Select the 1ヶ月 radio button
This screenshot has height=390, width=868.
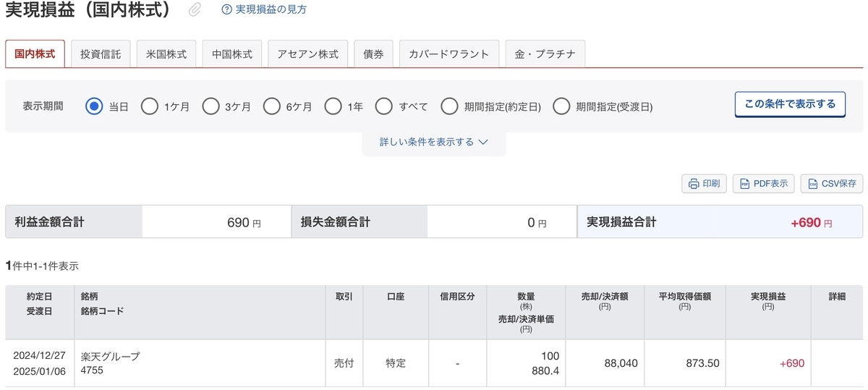click(149, 106)
